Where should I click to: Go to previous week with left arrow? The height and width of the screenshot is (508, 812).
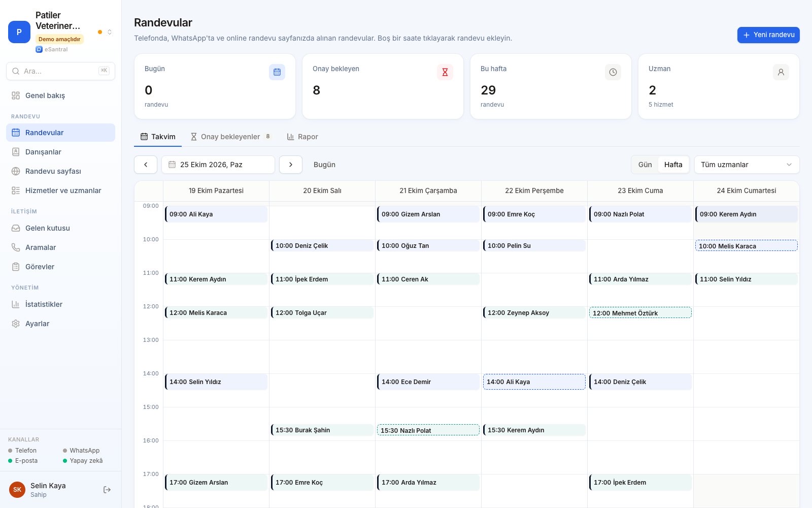pyautogui.click(x=146, y=165)
